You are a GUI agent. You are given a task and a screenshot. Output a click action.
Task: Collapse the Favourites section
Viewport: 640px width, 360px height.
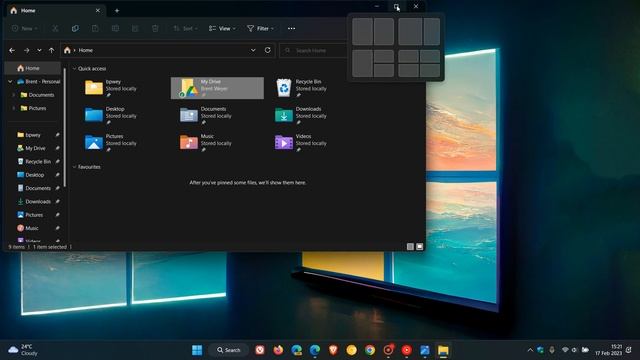[x=74, y=167]
